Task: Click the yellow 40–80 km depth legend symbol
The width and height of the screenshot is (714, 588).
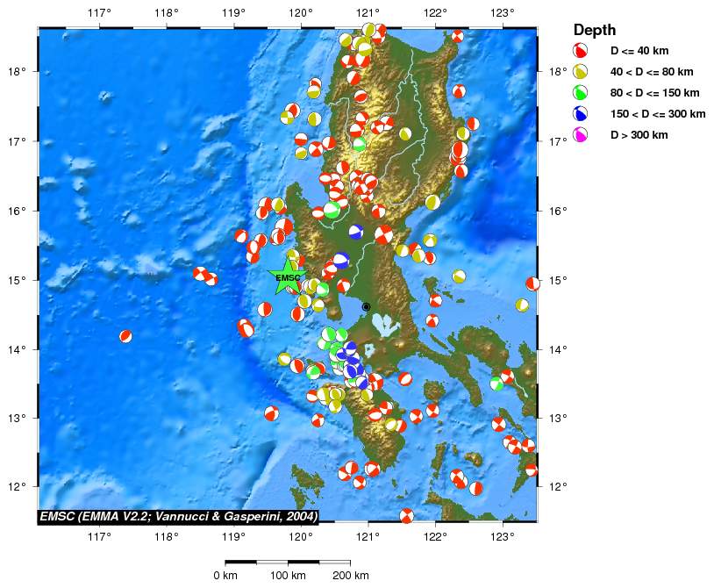Action: point(580,71)
